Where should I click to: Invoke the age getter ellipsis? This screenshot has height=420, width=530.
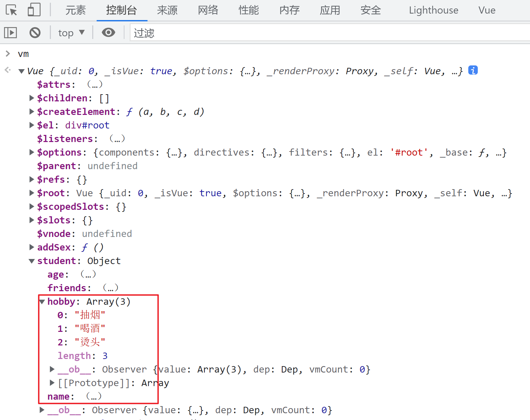[88, 274]
